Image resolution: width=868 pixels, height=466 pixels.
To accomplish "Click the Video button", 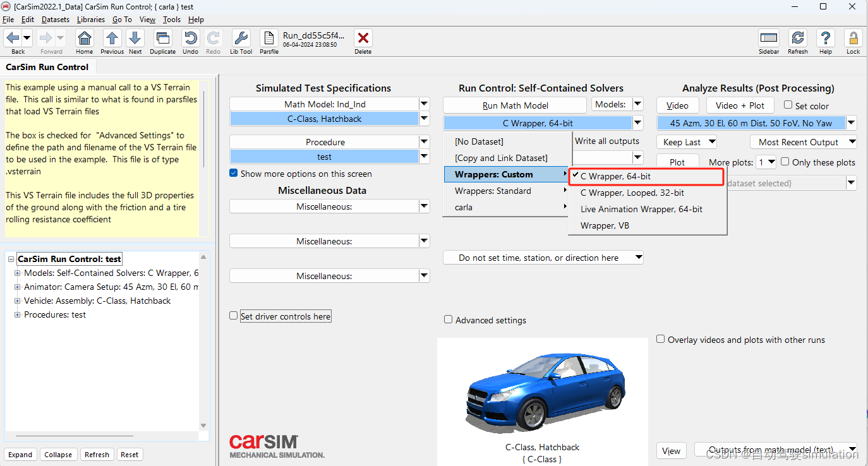I will [x=677, y=105].
